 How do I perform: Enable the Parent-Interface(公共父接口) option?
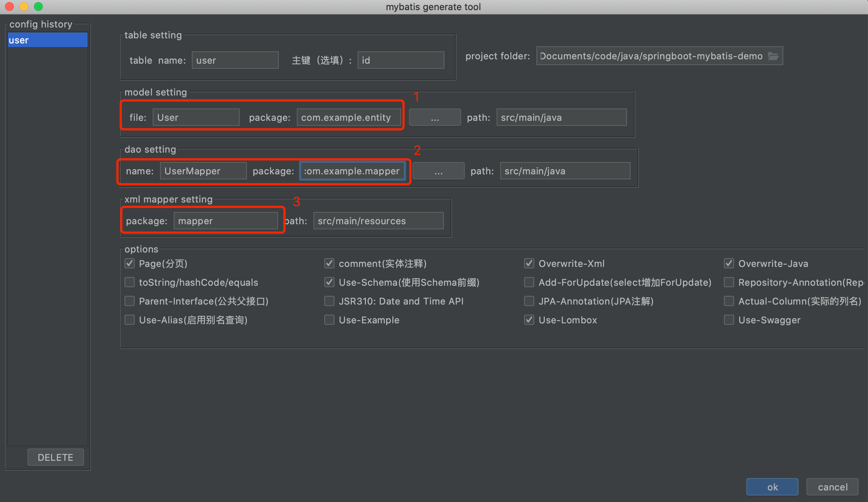click(x=130, y=301)
